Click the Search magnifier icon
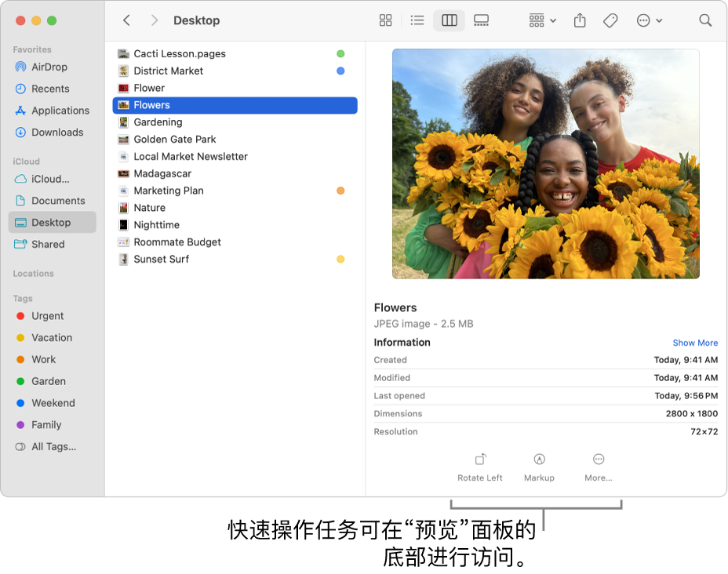 (705, 20)
